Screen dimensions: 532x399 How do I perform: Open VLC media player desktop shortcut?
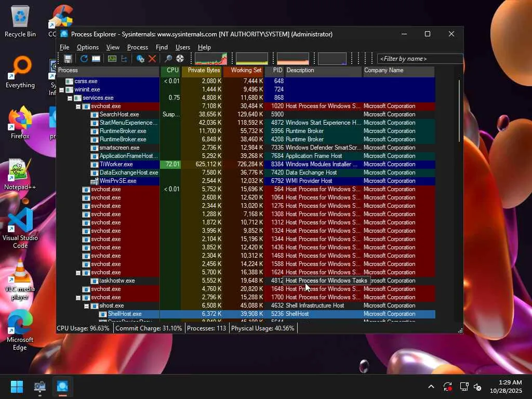click(x=20, y=280)
